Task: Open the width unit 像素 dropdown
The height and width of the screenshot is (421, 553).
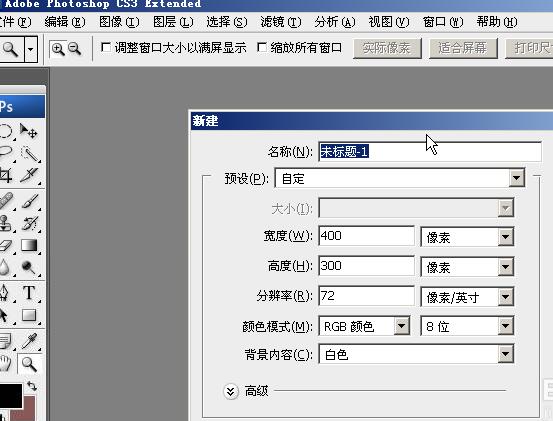Action: pyautogui.click(x=467, y=236)
